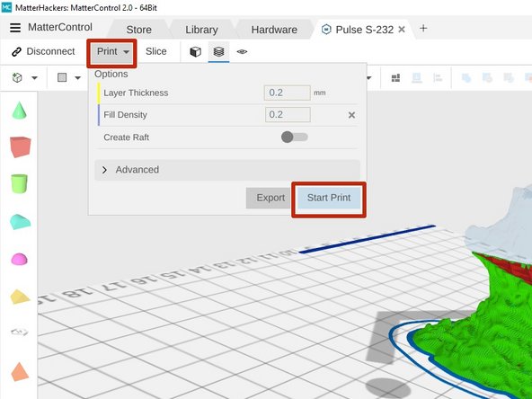Toggle the Create Raft switch

[x=294, y=137]
